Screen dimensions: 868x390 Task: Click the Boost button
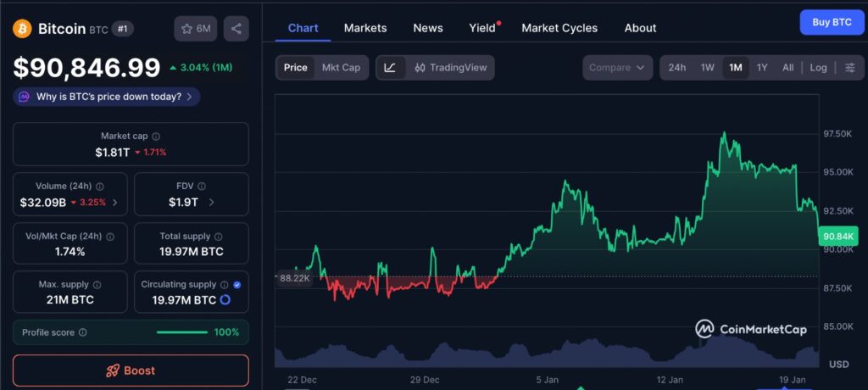click(x=131, y=370)
